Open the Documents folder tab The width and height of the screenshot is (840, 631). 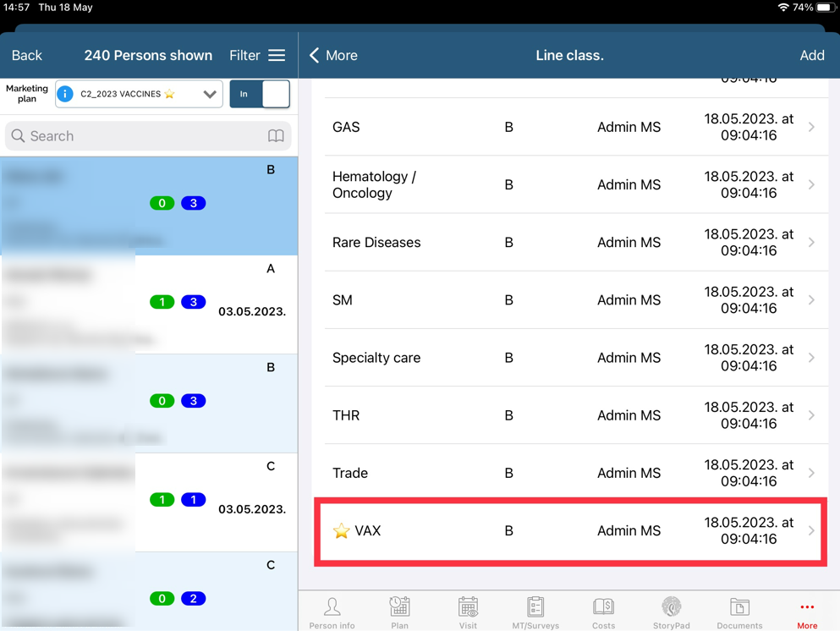pos(739,612)
